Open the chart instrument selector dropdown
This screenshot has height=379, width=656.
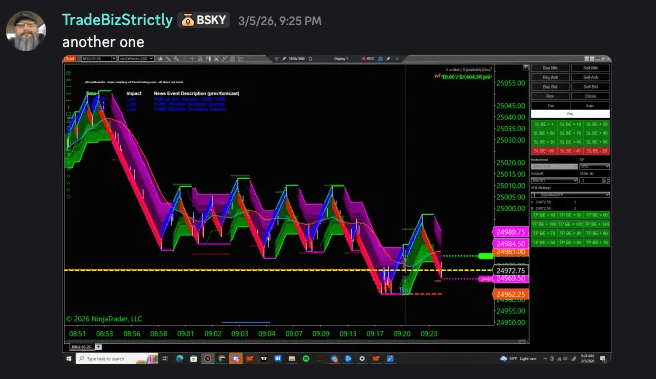point(99,59)
